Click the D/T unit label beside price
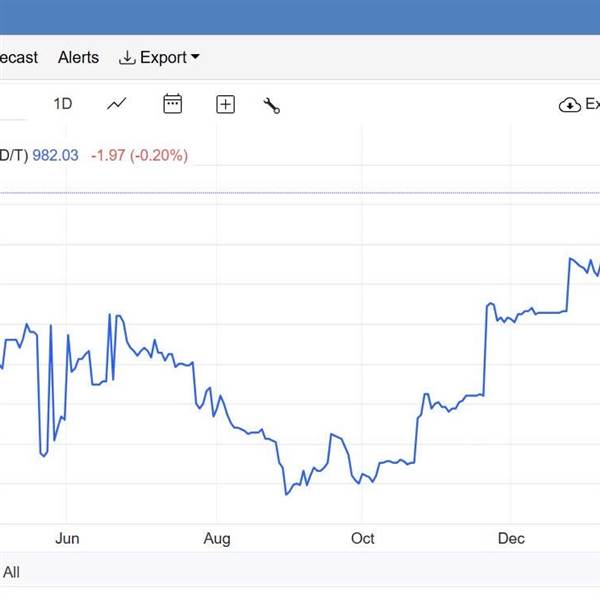 pyautogui.click(x=13, y=155)
